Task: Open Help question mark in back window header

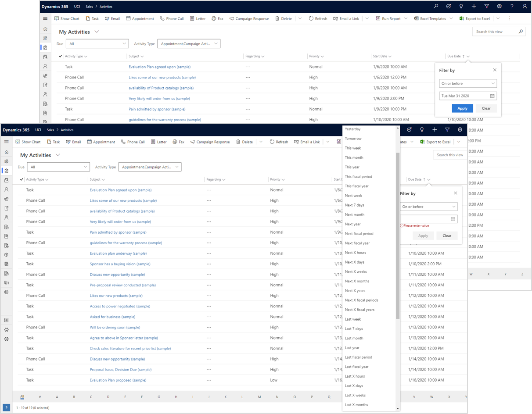Action: coord(512,7)
